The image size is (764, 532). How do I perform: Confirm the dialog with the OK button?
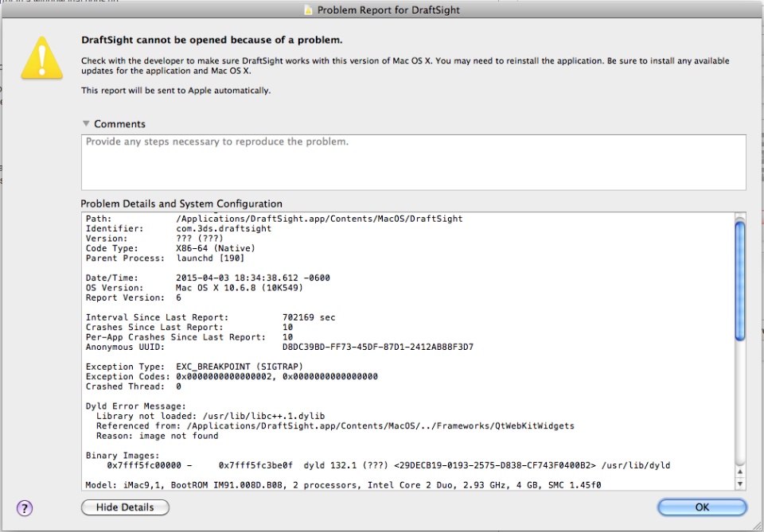(702, 507)
